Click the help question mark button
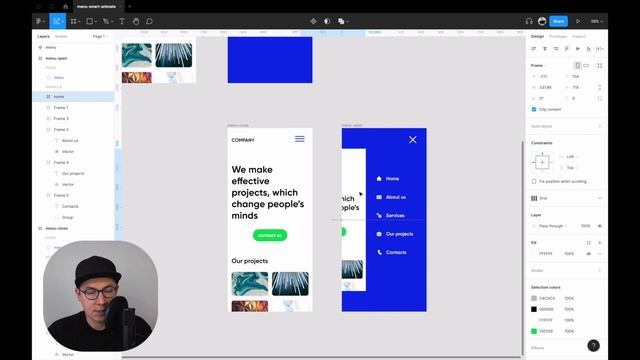Viewport: 640px width, 360px height. pos(593,346)
